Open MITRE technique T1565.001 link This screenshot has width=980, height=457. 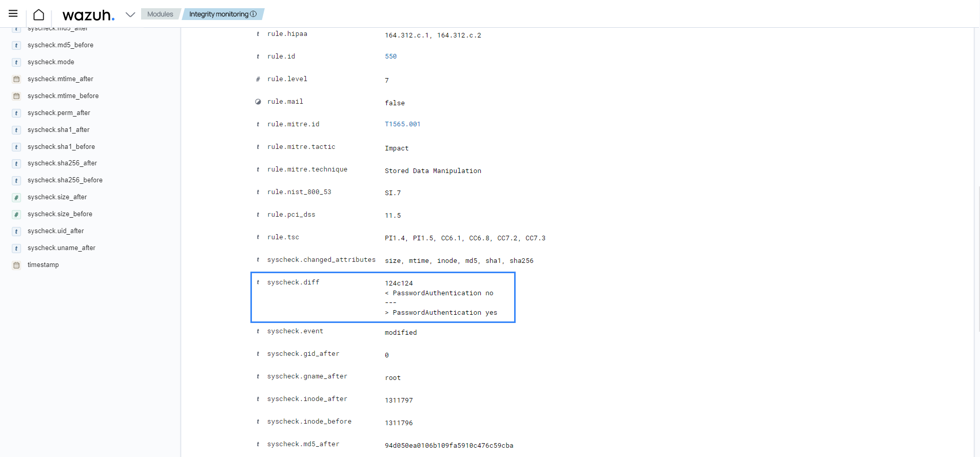tap(403, 124)
